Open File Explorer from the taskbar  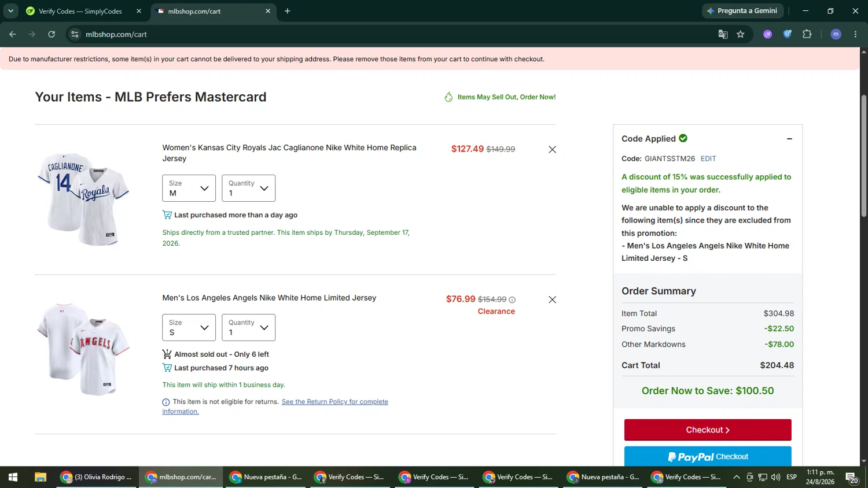(x=40, y=477)
